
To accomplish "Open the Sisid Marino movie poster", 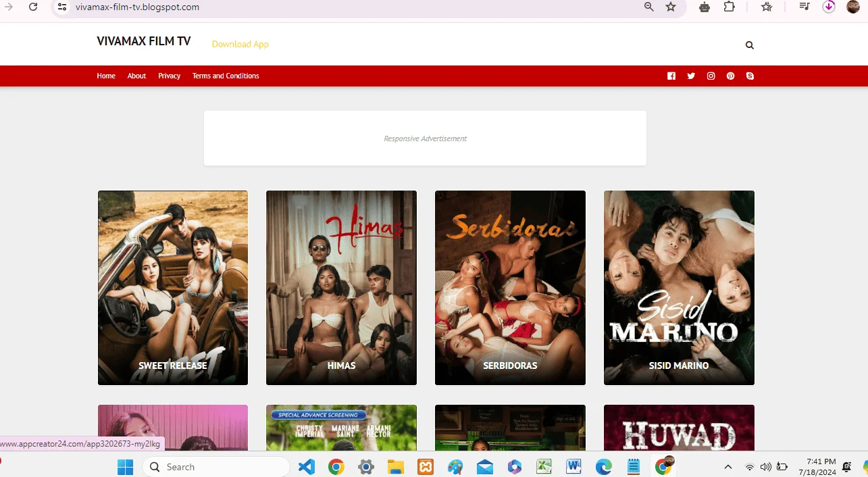I will tap(679, 288).
